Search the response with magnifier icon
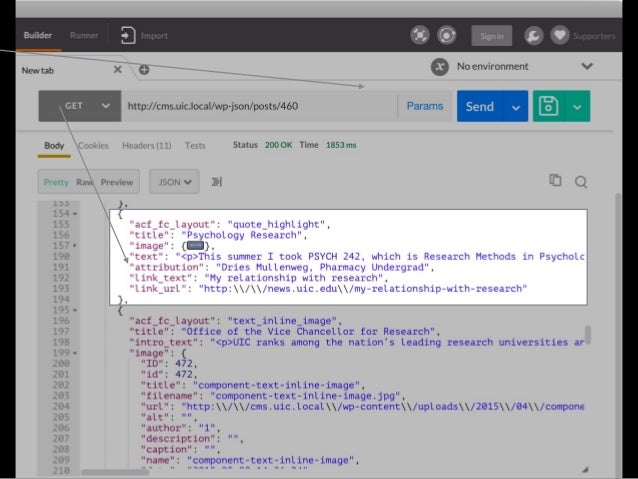Viewport: 638px width, 479px height. pyautogui.click(x=581, y=182)
